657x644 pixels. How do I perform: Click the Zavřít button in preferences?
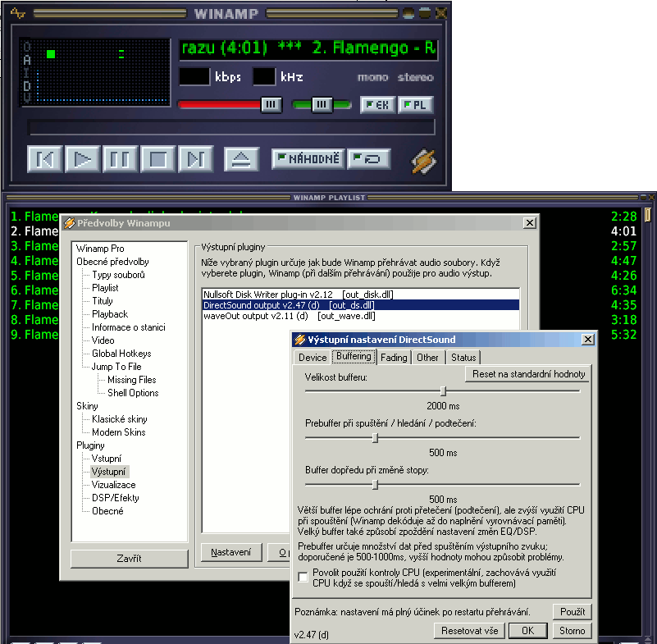129,559
